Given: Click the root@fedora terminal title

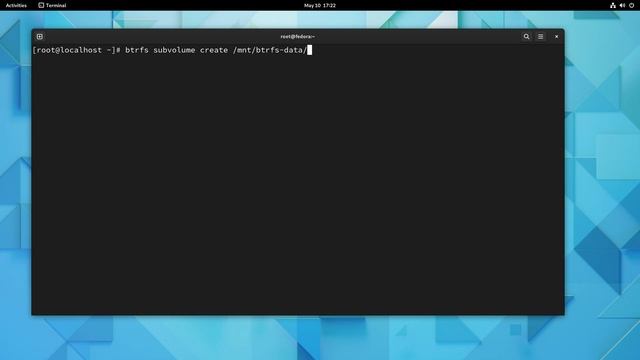Looking at the screenshot, I should (x=298, y=36).
